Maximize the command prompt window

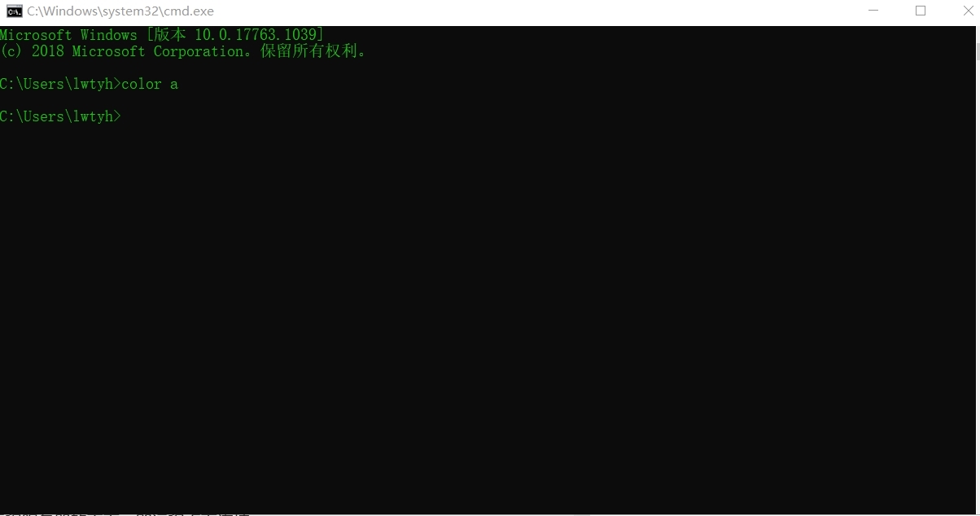pyautogui.click(x=921, y=11)
